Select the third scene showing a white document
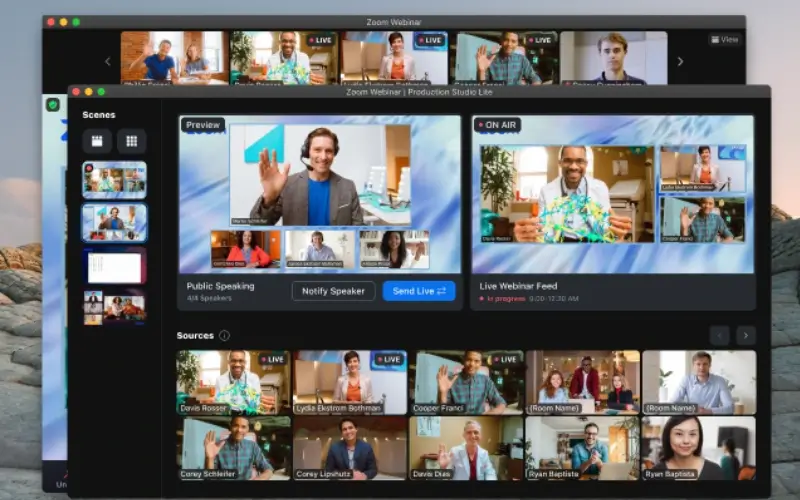This screenshot has width=800, height=500. point(114,266)
